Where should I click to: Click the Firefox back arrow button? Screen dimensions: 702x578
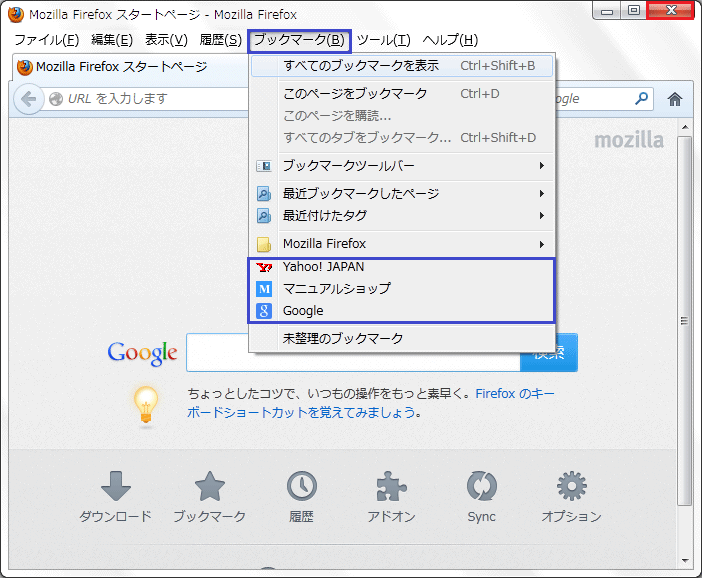(29, 99)
